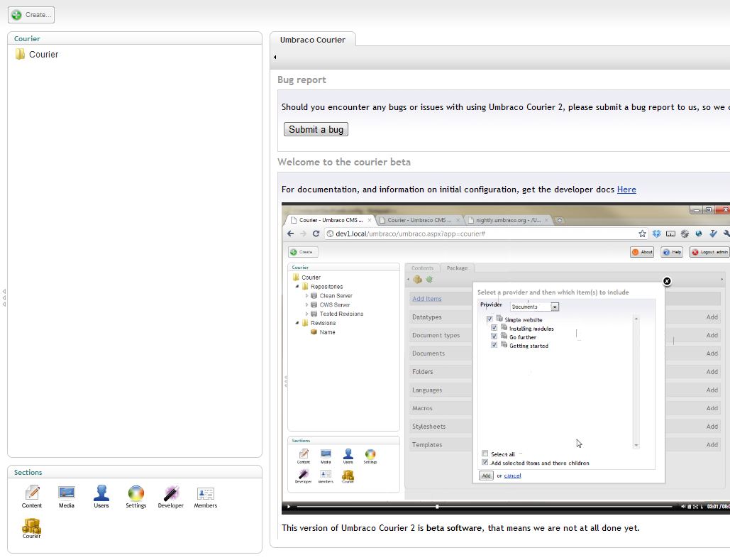Click the Dropbox extension icon in the video

click(656, 234)
